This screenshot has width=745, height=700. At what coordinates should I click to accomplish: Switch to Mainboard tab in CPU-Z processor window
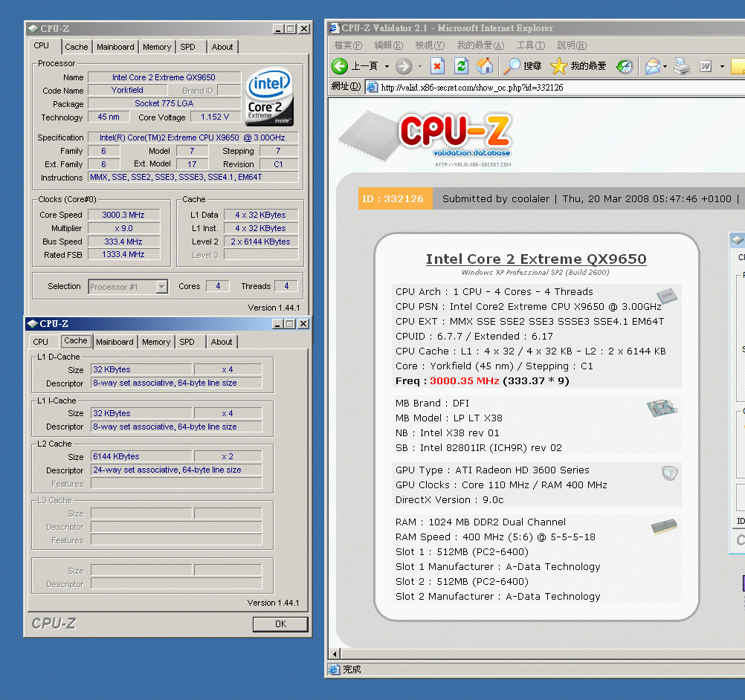click(115, 47)
